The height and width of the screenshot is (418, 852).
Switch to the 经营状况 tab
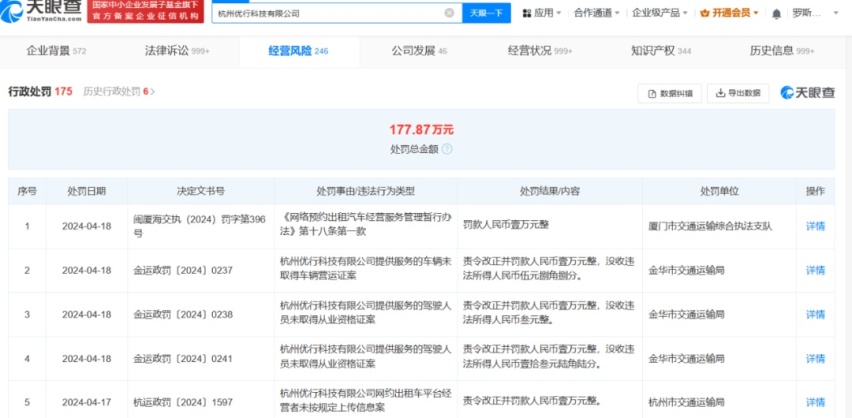click(540, 51)
